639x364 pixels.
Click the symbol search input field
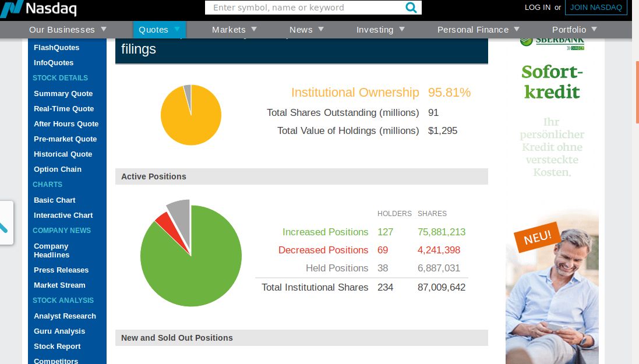[304, 8]
